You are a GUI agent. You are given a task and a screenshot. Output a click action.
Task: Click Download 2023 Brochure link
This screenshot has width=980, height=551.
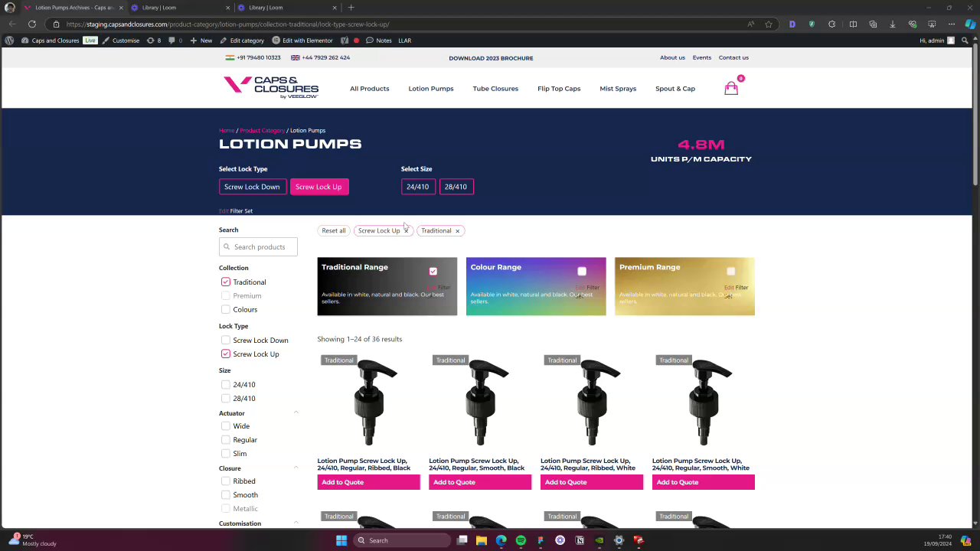491,58
